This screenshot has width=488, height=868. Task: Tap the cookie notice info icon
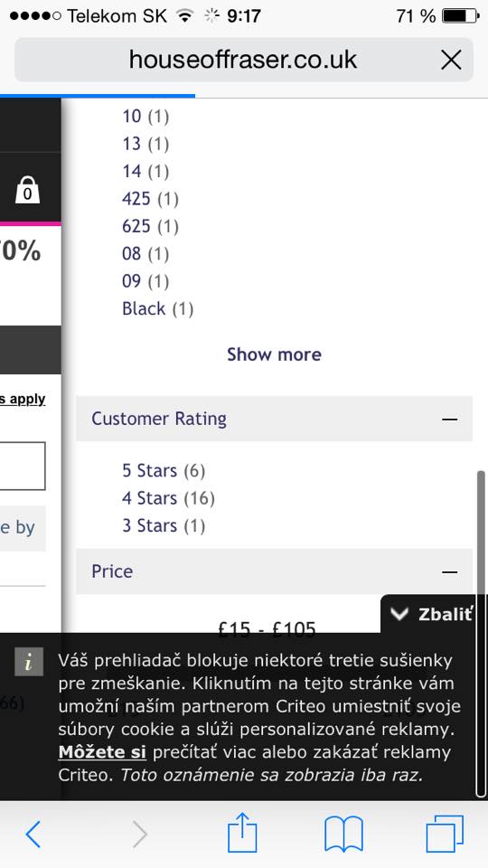[29, 662]
